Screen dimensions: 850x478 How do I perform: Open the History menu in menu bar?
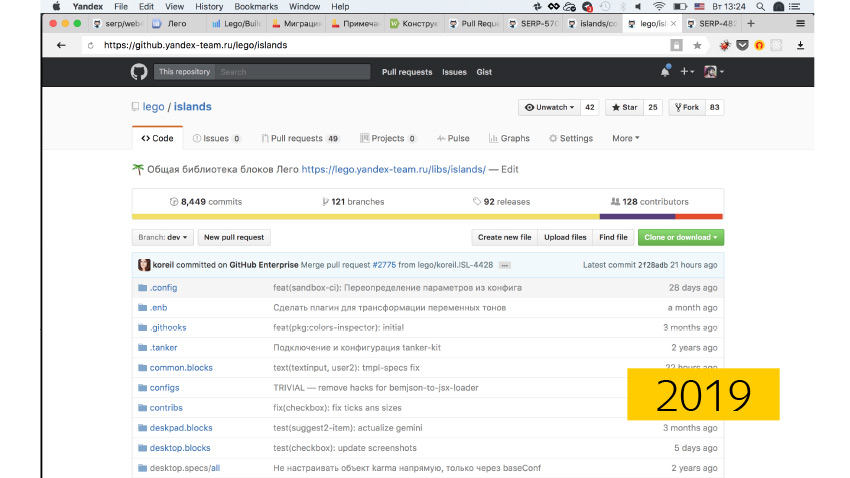(x=209, y=7)
